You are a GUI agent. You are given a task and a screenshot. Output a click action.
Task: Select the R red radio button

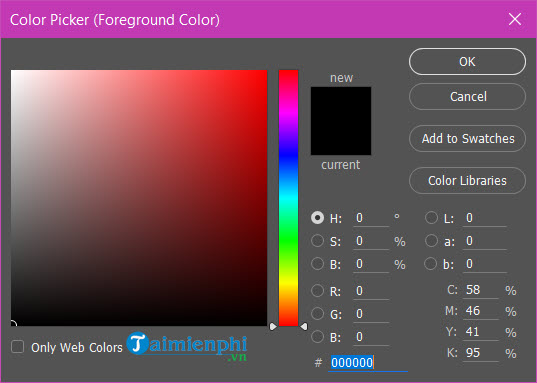[317, 291]
